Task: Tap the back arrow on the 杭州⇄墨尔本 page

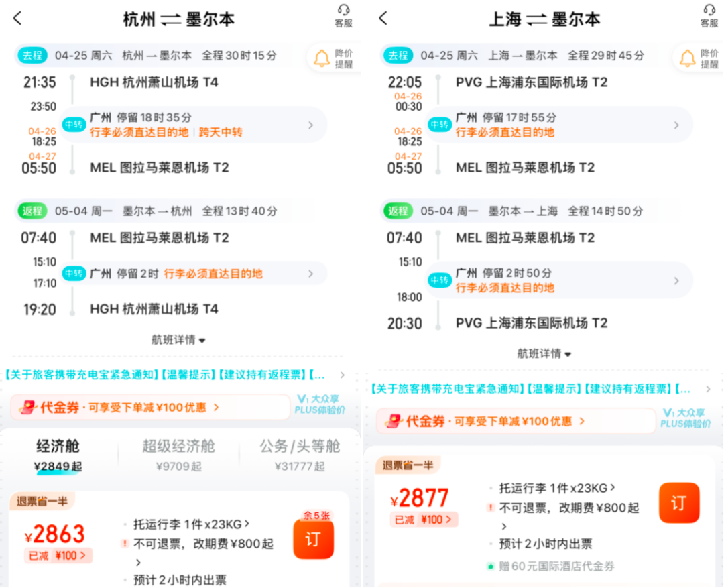Action: tap(17, 18)
